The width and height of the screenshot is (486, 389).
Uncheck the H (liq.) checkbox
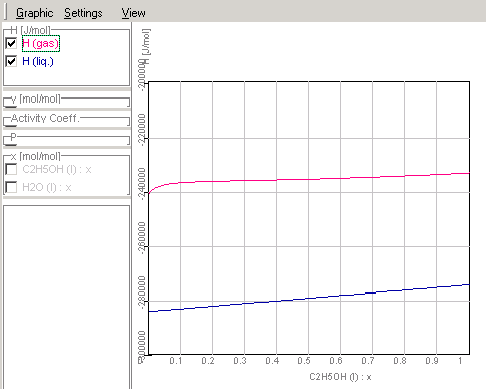coord(11,61)
